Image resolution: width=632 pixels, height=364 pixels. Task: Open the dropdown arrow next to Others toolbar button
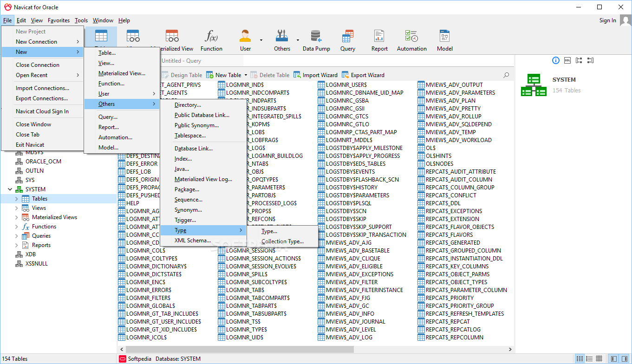(298, 40)
